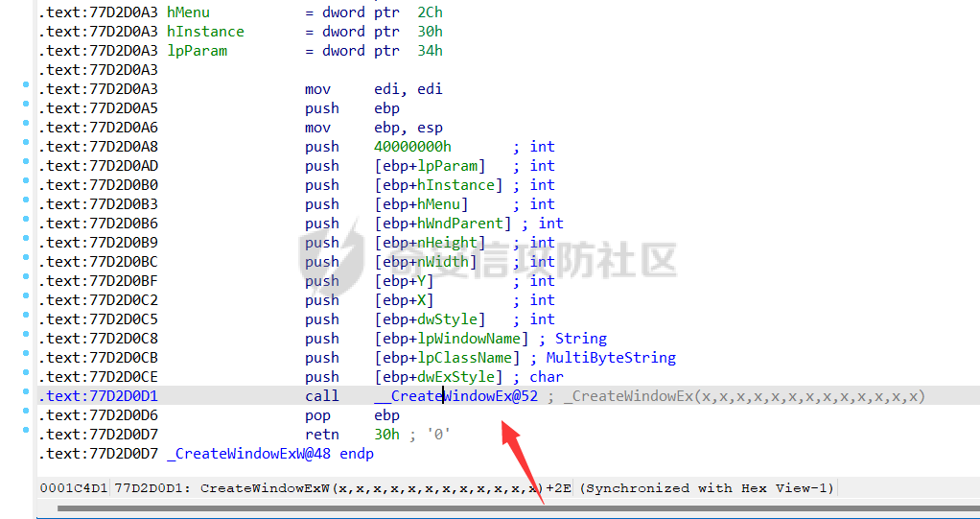980x519 pixels.
Task: Click the horizontal scrollbar at bottom
Action: click(519, 508)
